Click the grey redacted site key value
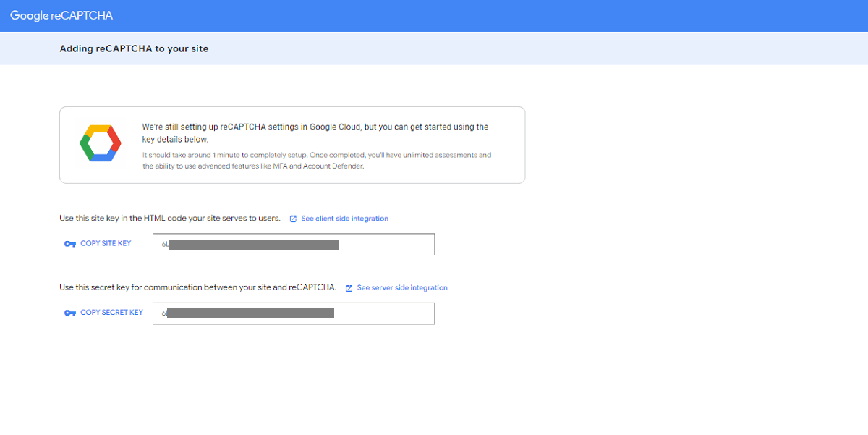The height and width of the screenshot is (435, 868). [x=254, y=245]
